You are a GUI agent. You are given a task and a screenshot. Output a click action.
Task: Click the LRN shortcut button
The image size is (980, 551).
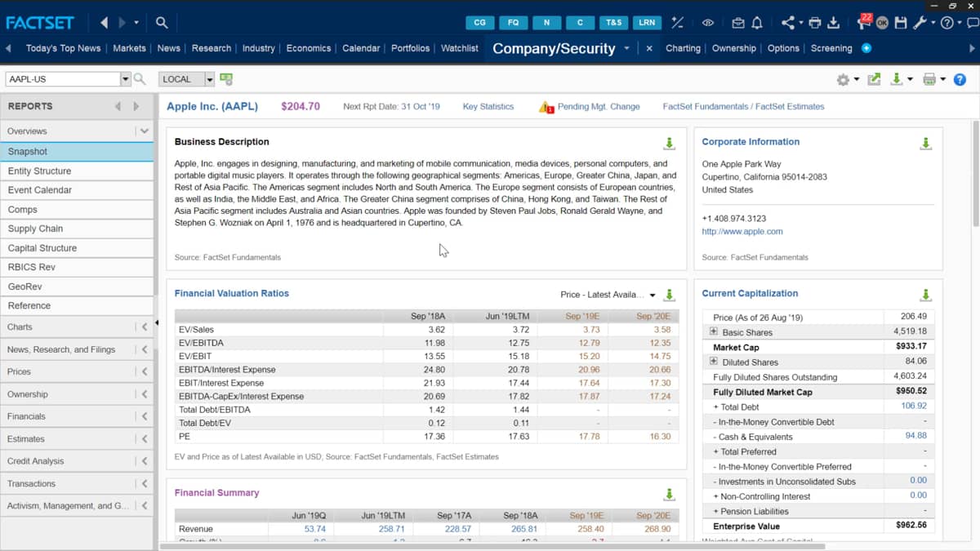647,23
